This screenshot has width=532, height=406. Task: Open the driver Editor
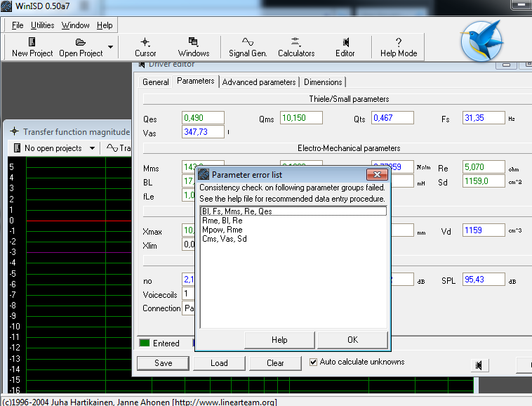click(345, 47)
